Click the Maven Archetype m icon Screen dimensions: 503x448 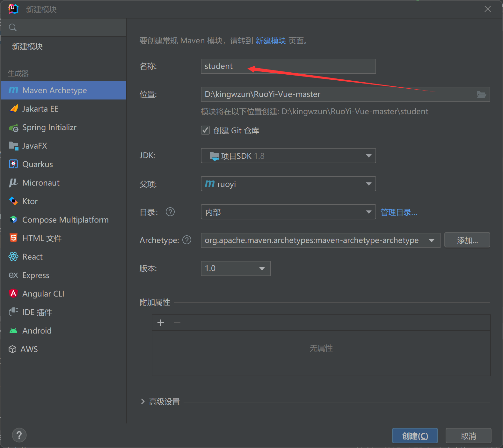[x=13, y=90]
